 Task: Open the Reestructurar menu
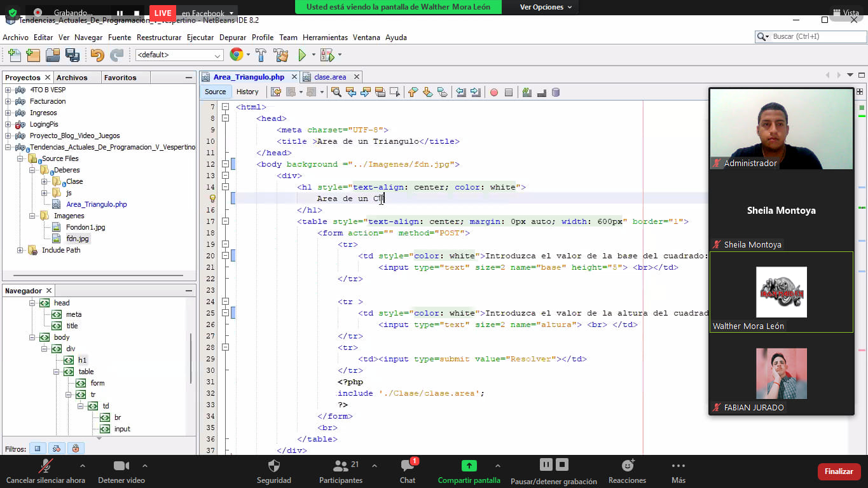point(159,38)
